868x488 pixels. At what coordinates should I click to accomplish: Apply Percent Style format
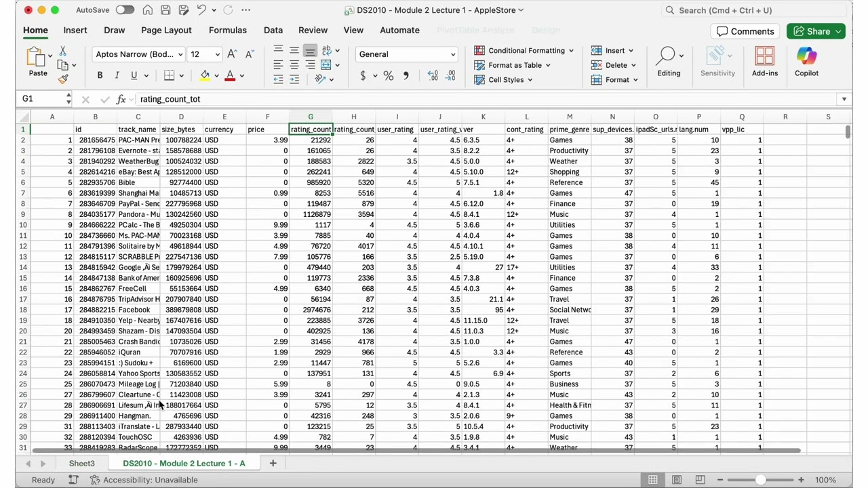tap(389, 76)
